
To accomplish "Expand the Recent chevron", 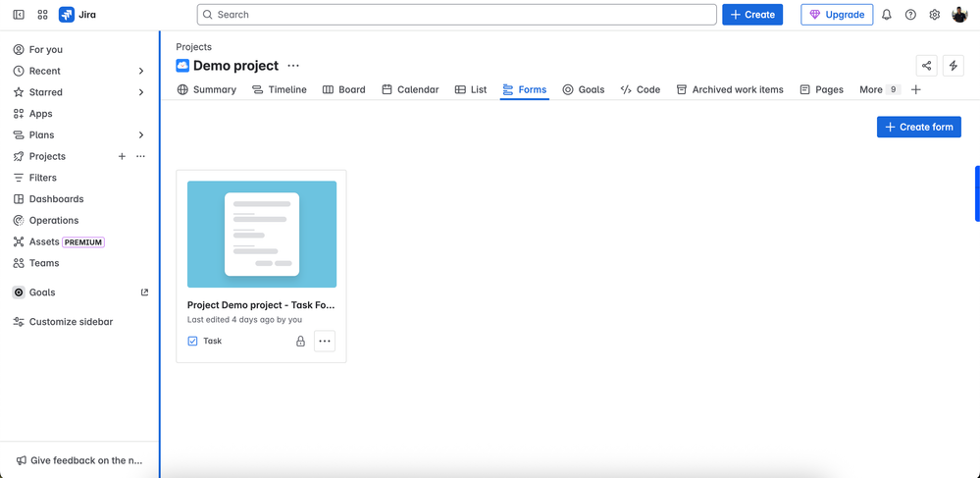I will point(141,71).
